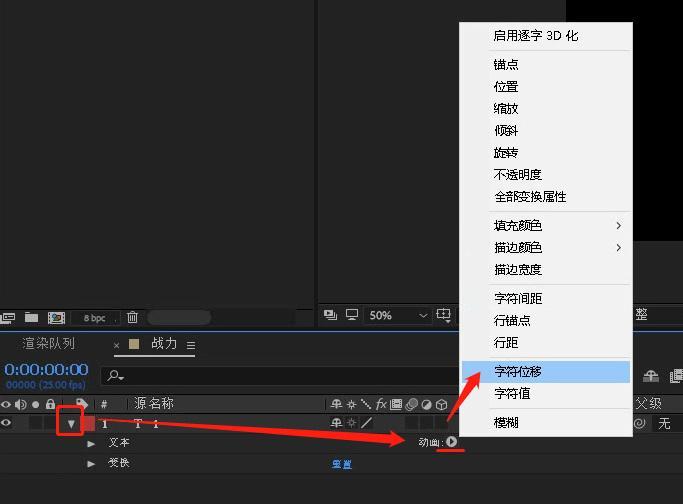The height and width of the screenshot is (504, 683).
Task: Click the 3D layer cube column header
Action: pyautogui.click(x=442, y=405)
